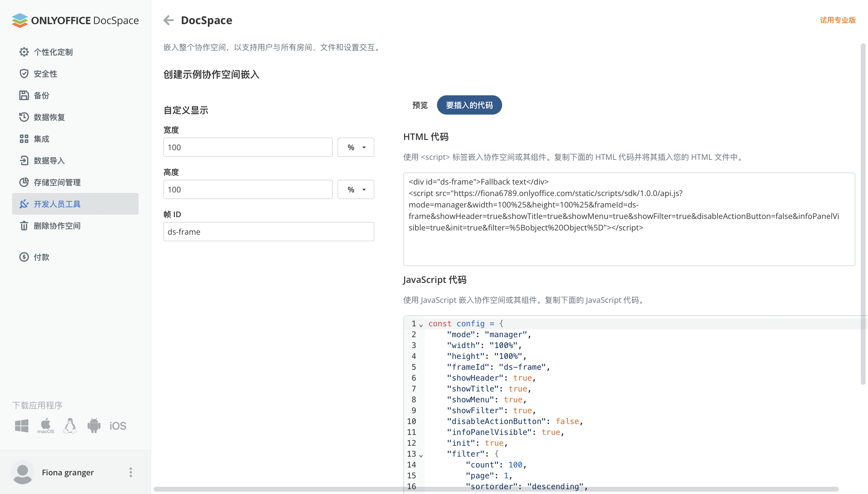
Task: Open 删除协作空间 section
Action: tap(75, 226)
